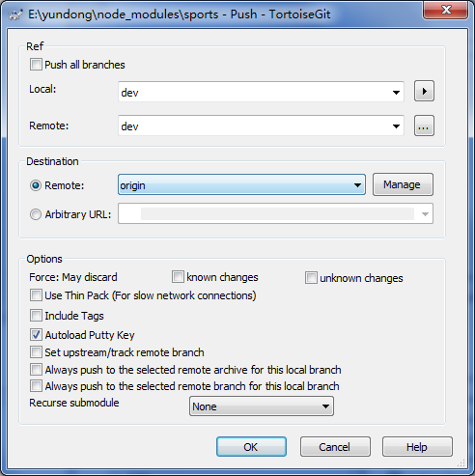475x476 pixels.
Task: Click the Destination group label
Action: pos(52,161)
